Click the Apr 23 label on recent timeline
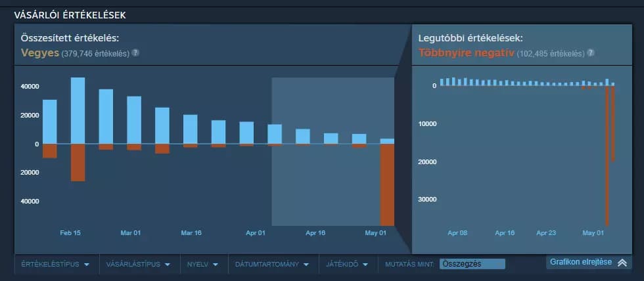 [x=546, y=233]
